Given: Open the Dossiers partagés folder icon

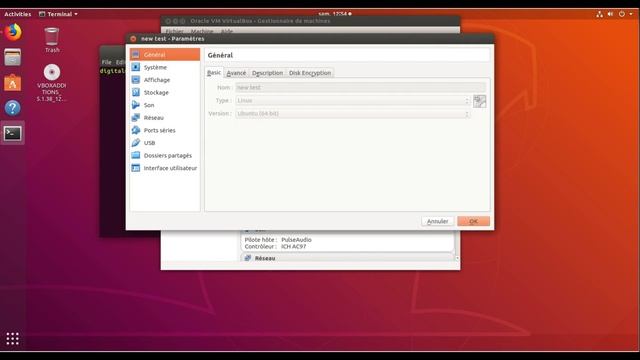Looking at the screenshot, I should coord(136,156).
